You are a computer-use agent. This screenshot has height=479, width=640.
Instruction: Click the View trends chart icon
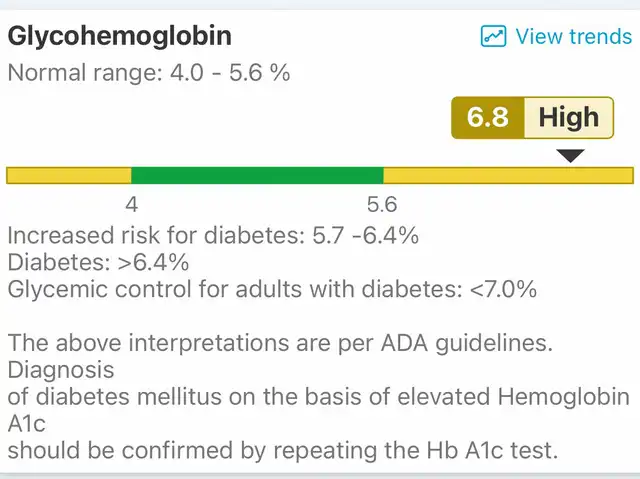click(x=493, y=36)
